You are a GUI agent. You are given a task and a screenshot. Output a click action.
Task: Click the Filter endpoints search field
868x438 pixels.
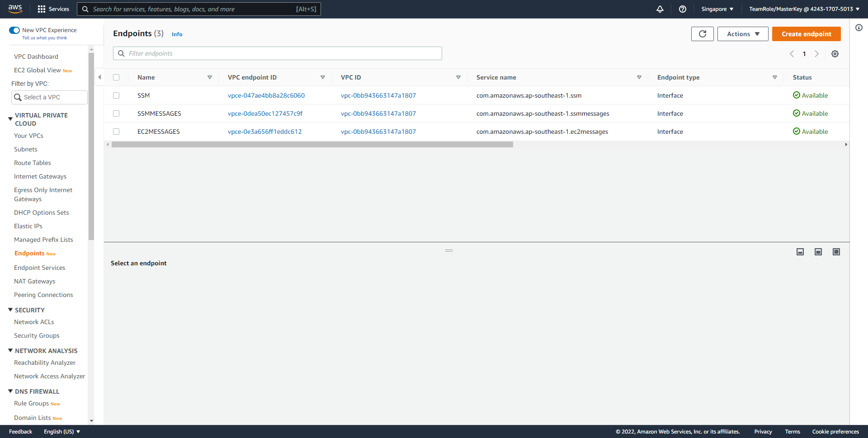[x=277, y=53]
